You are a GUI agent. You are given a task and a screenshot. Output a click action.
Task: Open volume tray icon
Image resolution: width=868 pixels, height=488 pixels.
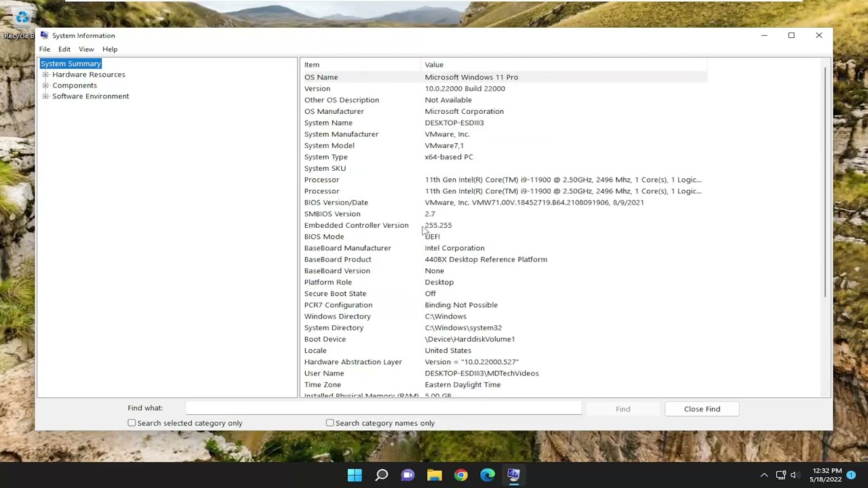pos(793,475)
